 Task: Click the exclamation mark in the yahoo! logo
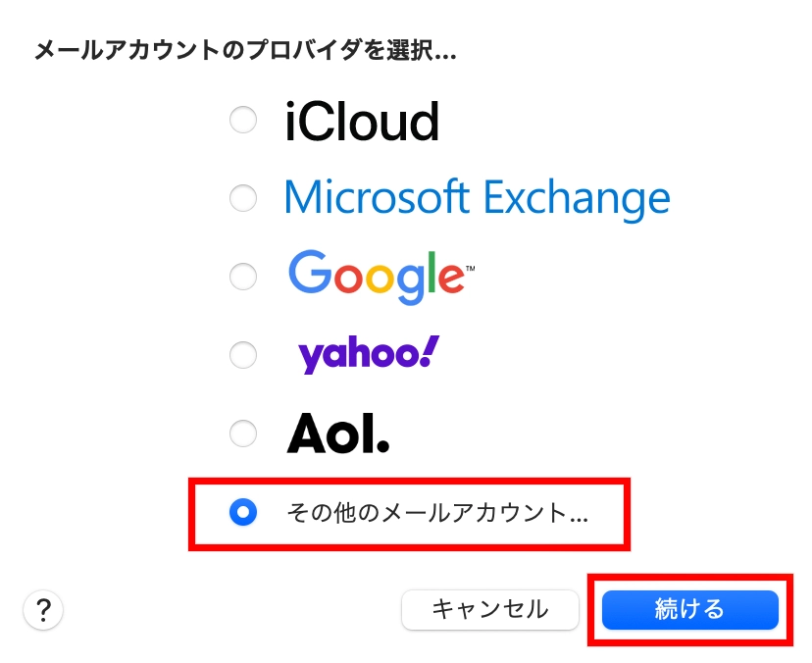click(x=431, y=350)
